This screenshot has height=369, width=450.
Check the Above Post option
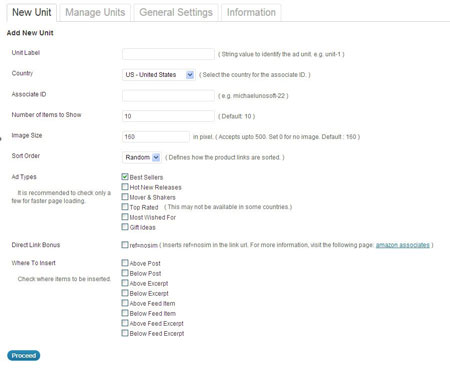click(x=125, y=263)
